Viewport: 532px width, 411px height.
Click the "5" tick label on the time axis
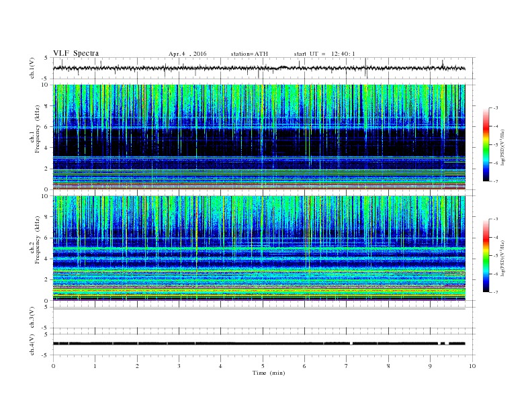(263, 366)
